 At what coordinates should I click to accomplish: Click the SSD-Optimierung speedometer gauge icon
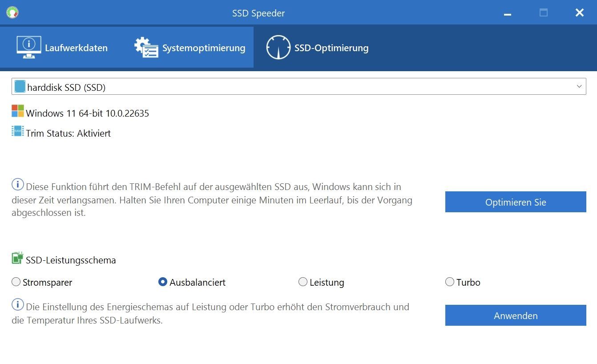(278, 47)
